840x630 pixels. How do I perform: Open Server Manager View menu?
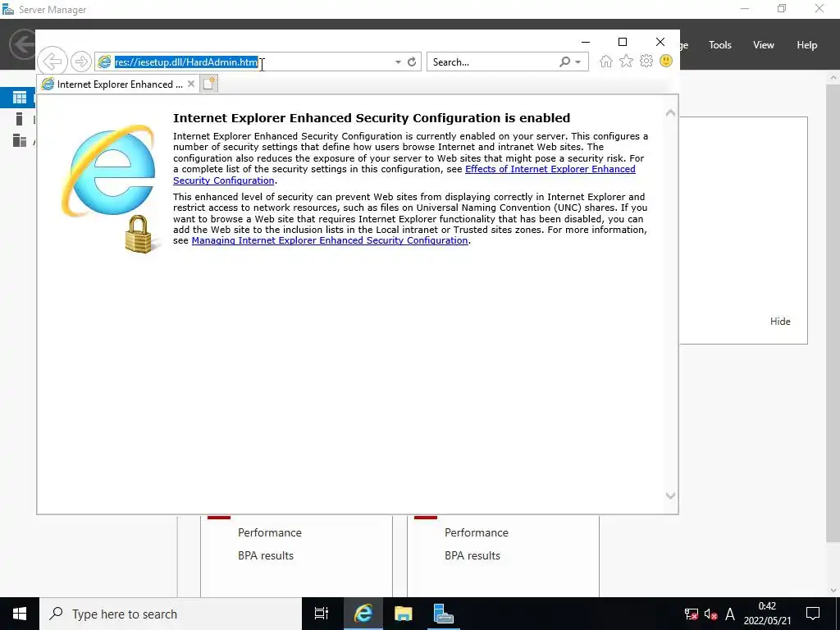[764, 45]
